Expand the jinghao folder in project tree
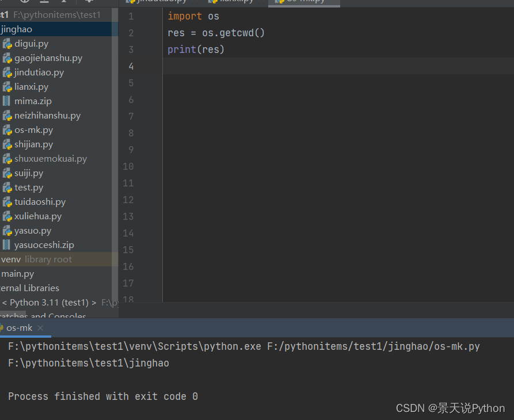 16,29
